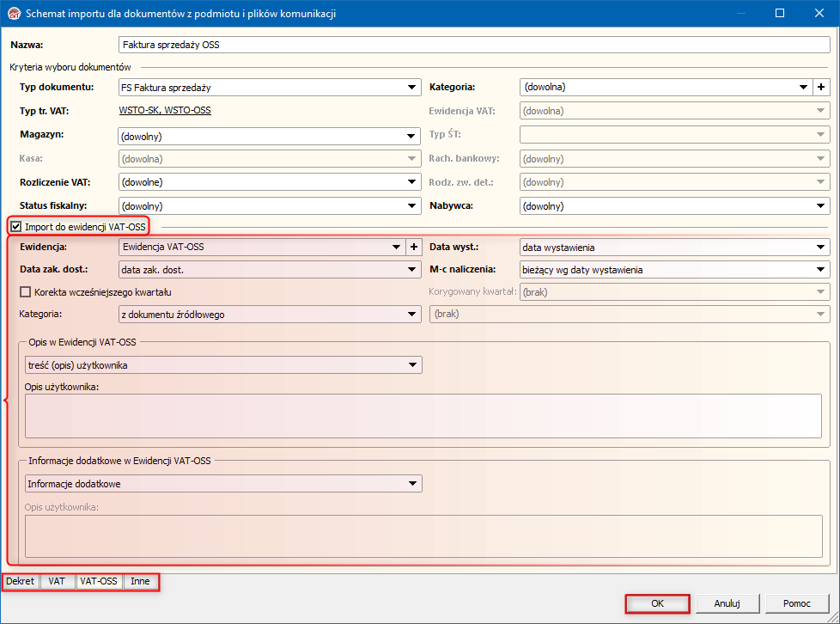Switch to the Dekret tab
Image resolution: width=840 pixels, height=624 pixels.
(21, 582)
